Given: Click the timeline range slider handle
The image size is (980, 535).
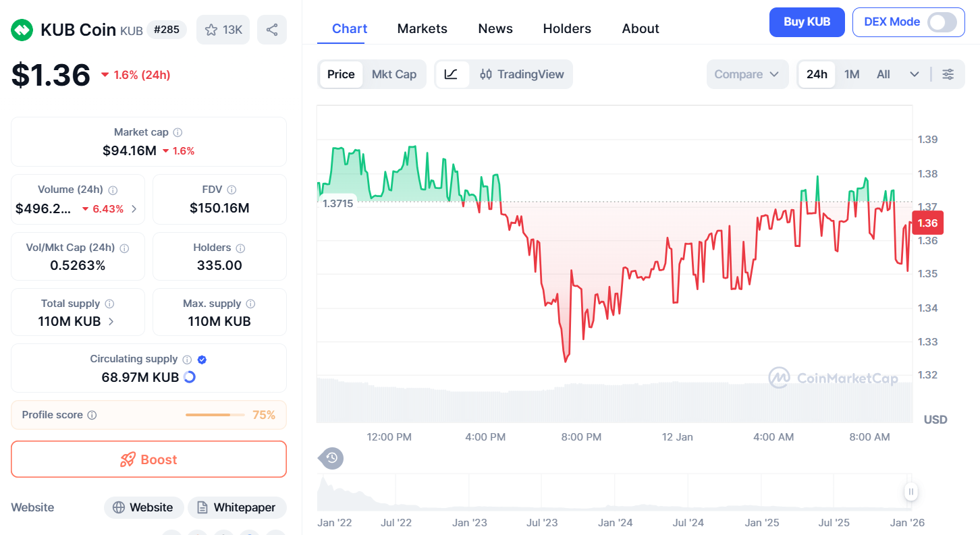Looking at the screenshot, I should pos(911,491).
